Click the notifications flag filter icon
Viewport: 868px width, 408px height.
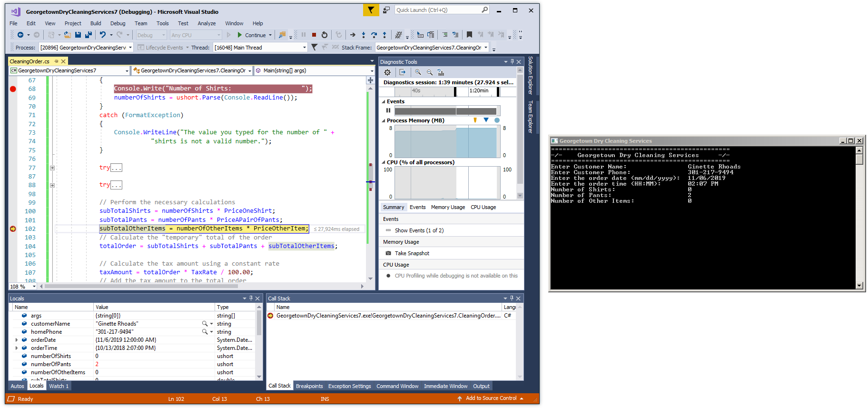coord(371,10)
